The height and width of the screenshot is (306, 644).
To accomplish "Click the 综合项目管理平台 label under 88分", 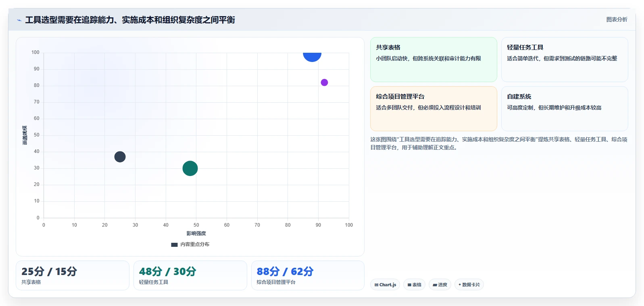I will (276, 282).
